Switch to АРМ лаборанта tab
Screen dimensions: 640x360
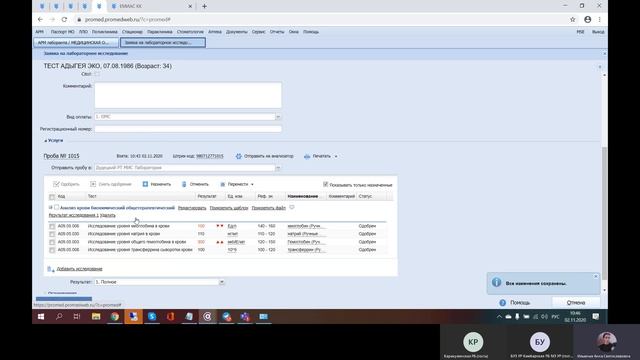pyautogui.click(x=76, y=42)
